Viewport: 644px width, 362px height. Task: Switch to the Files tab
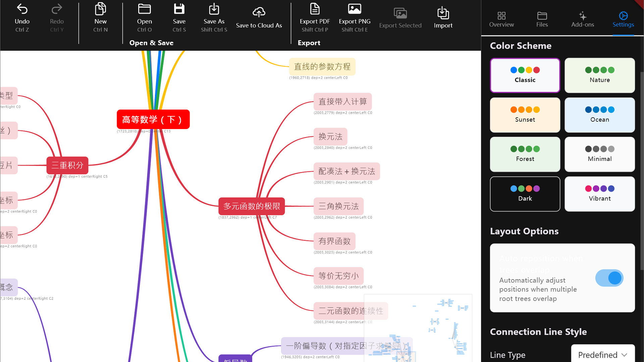click(542, 19)
